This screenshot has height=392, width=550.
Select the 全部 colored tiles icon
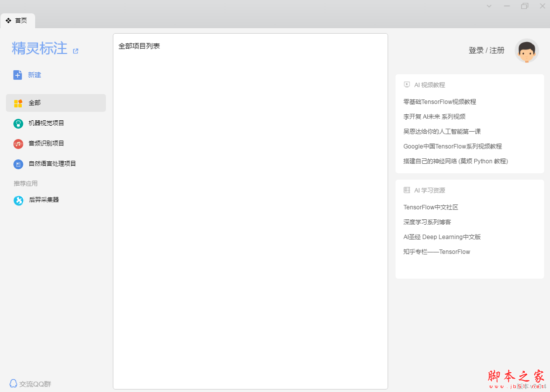18,103
